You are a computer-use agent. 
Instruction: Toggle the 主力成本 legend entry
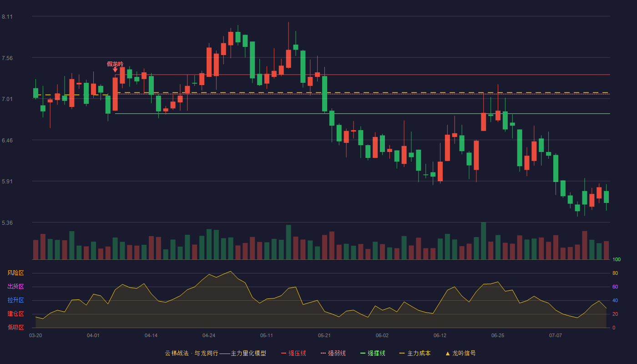(415, 353)
